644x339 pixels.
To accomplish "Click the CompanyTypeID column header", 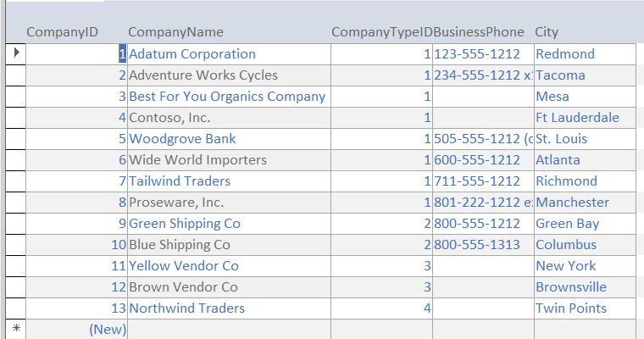I will 381,32.
